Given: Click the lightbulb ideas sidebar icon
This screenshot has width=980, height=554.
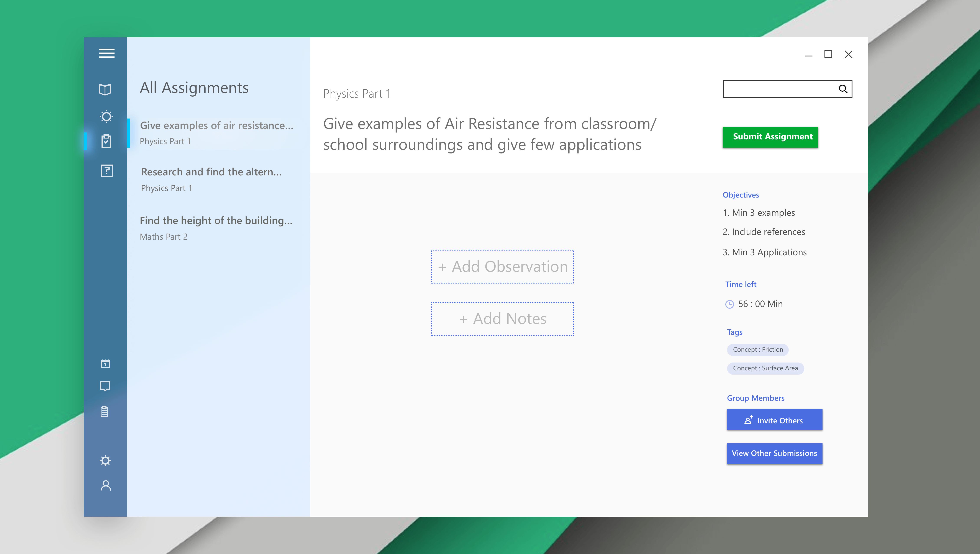Looking at the screenshot, I should point(106,116).
